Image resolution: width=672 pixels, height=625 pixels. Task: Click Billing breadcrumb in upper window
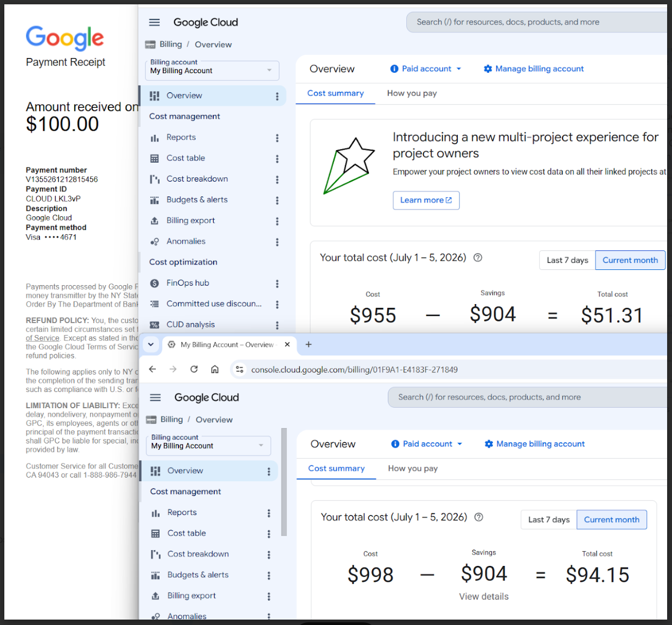click(171, 44)
